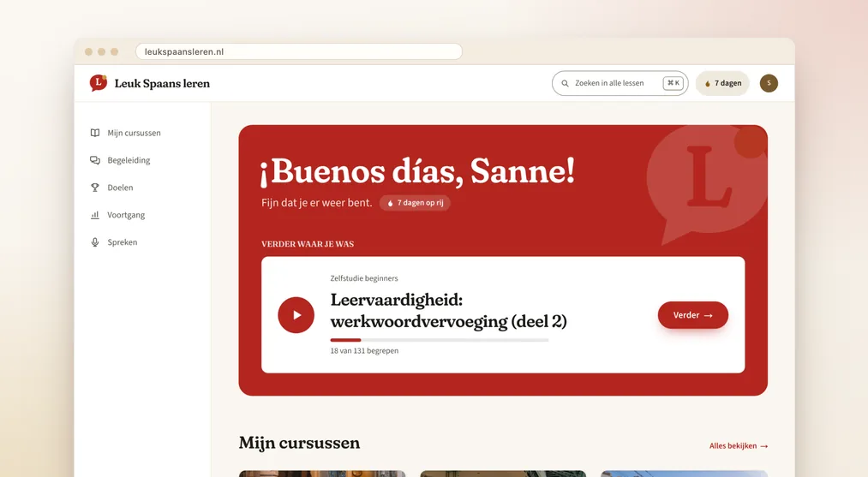Image resolution: width=868 pixels, height=477 pixels.
Task: Click the Leervaardigheid werkwoordvervoeging lesson title
Action: (x=448, y=311)
